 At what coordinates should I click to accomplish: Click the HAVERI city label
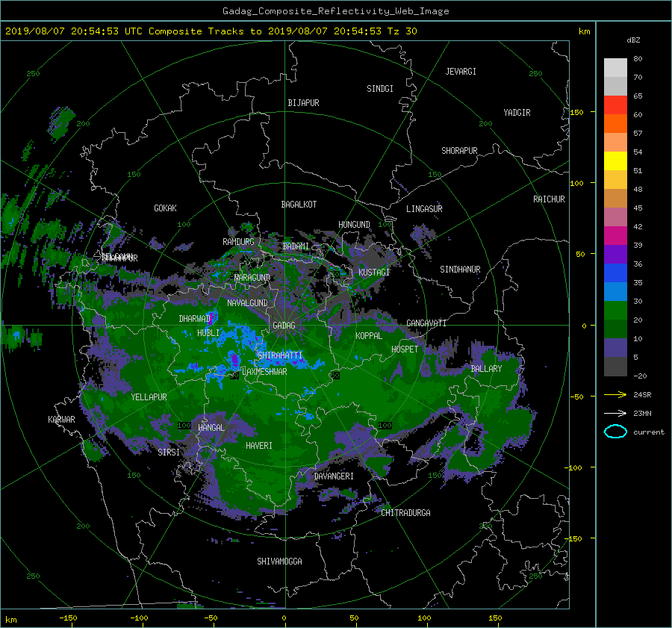click(259, 446)
